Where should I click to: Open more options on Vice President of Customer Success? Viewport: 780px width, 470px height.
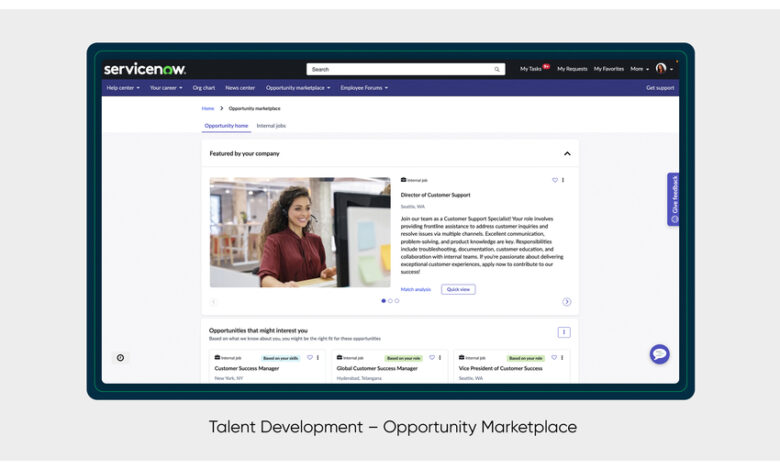click(x=562, y=358)
